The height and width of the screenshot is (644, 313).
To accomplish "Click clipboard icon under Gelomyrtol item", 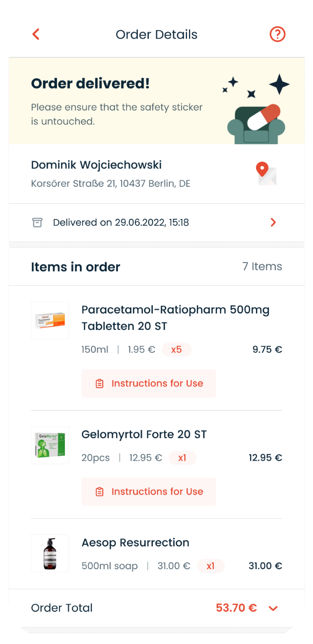I will 100,492.
